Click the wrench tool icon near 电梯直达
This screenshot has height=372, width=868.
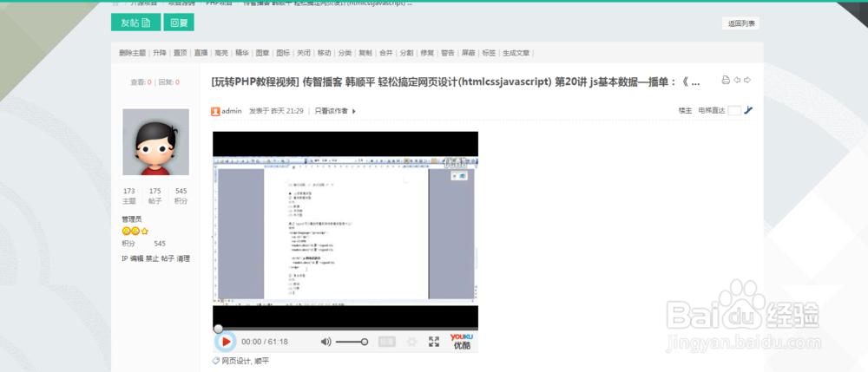(x=748, y=110)
